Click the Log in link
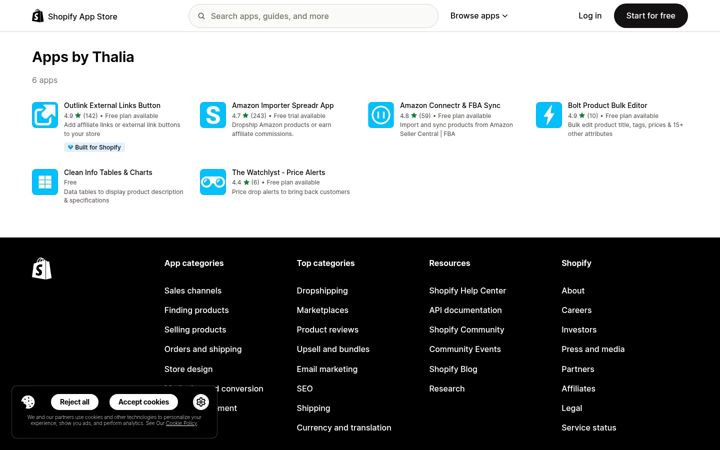This screenshot has height=450, width=720. point(590,16)
